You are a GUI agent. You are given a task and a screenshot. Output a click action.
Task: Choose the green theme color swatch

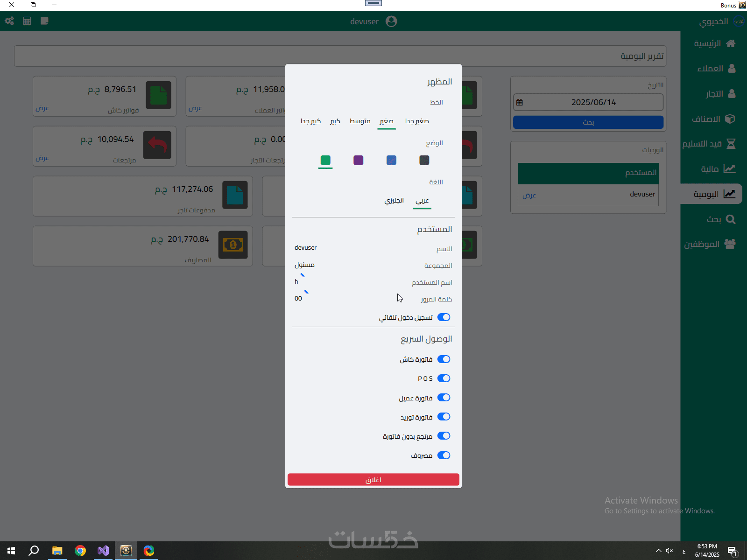click(x=325, y=161)
